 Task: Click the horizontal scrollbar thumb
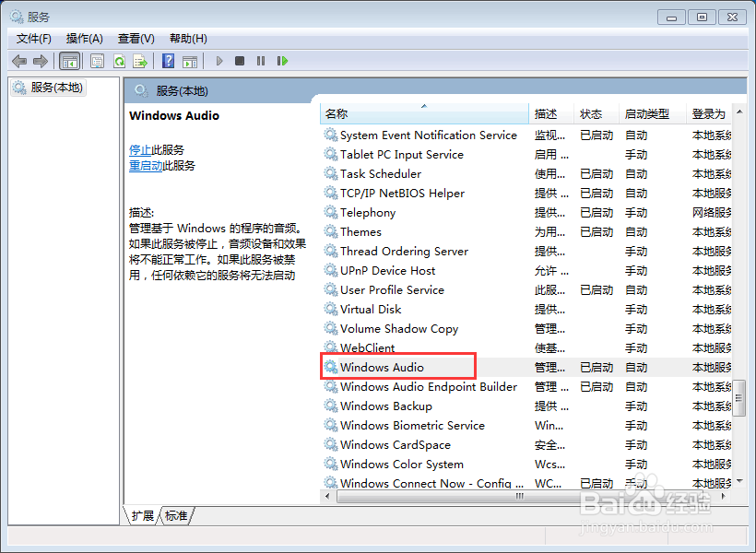(x=520, y=496)
